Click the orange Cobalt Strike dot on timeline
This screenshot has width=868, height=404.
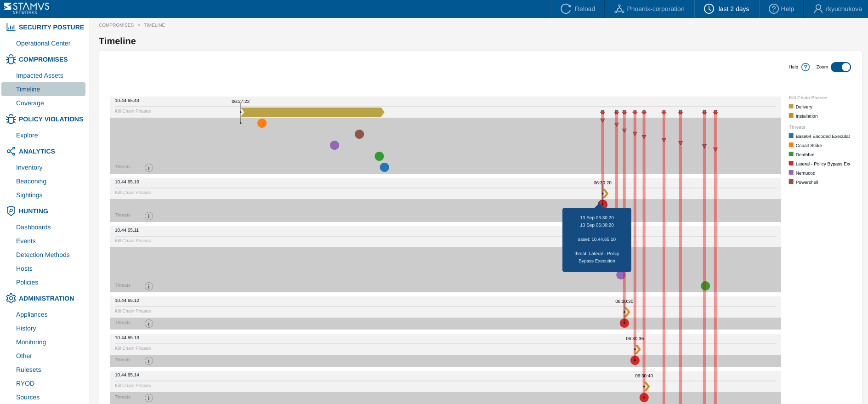click(x=262, y=123)
